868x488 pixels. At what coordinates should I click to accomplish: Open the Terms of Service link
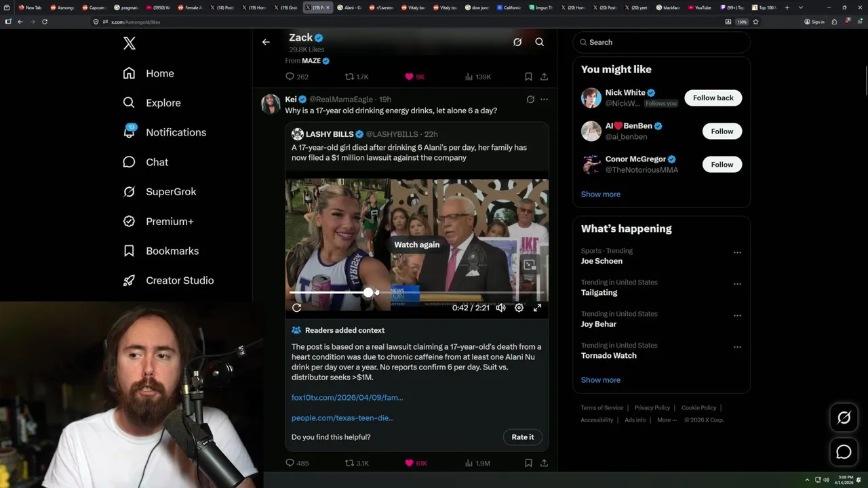point(602,408)
